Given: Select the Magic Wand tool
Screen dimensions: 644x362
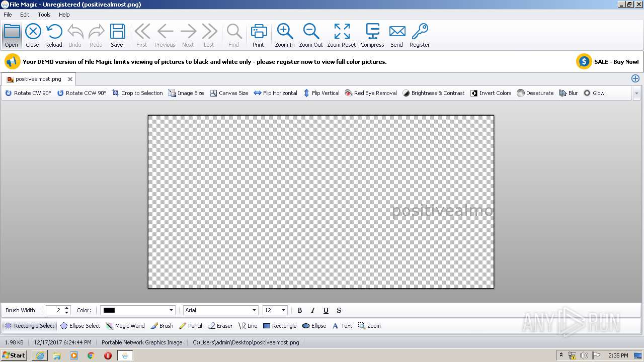Looking at the screenshot, I should (125, 326).
